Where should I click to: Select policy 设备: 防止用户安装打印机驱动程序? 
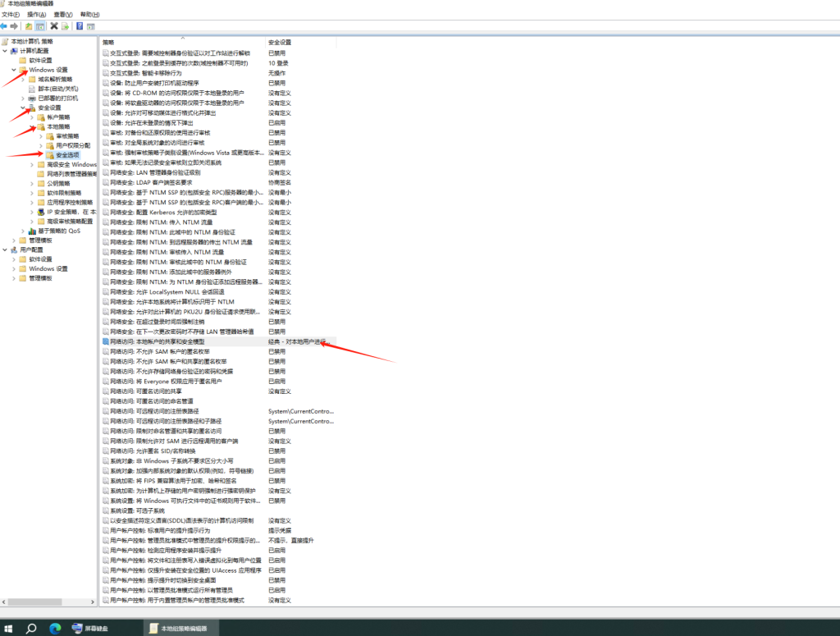point(154,83)
